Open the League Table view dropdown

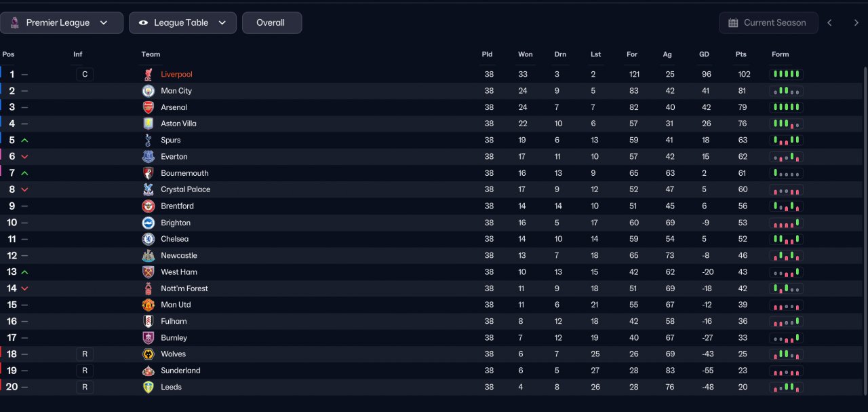(182, 22)
